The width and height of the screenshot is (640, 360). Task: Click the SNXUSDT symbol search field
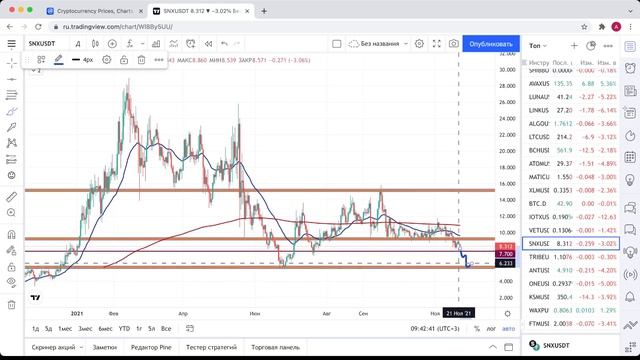42,44
